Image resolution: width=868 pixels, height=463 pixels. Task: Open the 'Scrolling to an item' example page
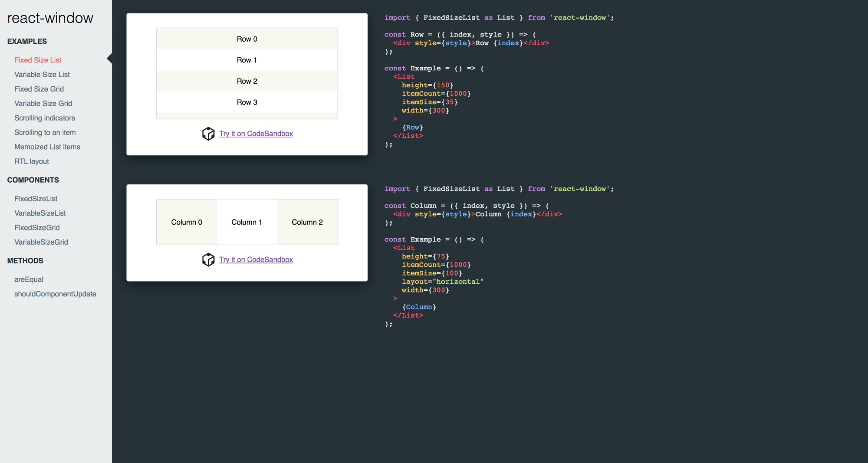click(x=45, y=132)
